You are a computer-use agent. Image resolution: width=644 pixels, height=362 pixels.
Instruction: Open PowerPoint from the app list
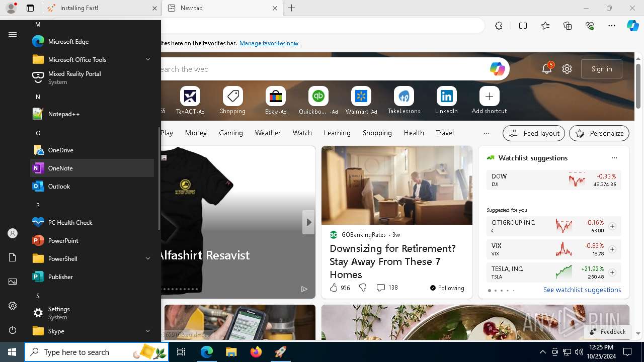tap(92, 241)
